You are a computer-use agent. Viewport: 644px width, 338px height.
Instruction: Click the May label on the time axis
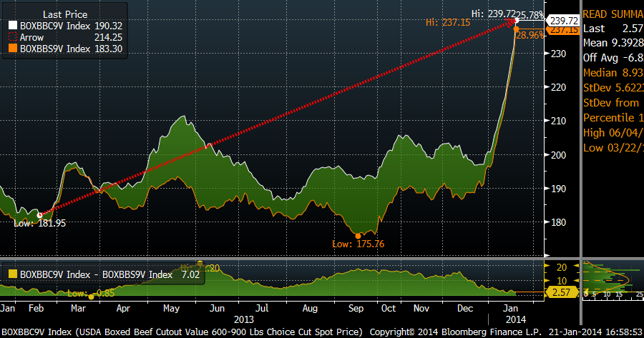pos(170,309)
